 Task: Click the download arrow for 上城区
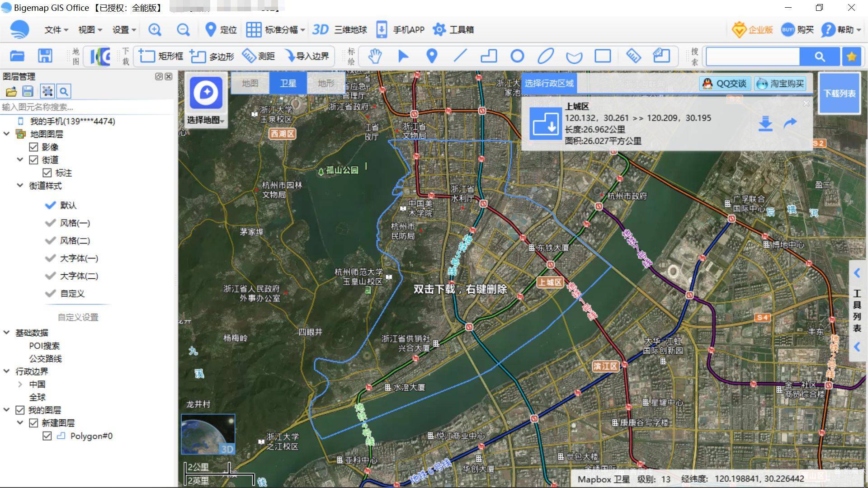pyautogui.click(x=765, y=123)
